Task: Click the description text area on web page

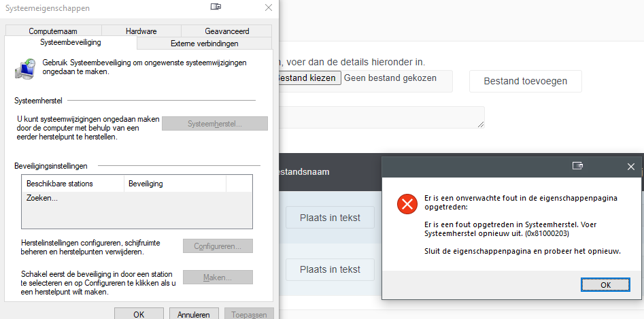Action: click(x=382, y=118)
